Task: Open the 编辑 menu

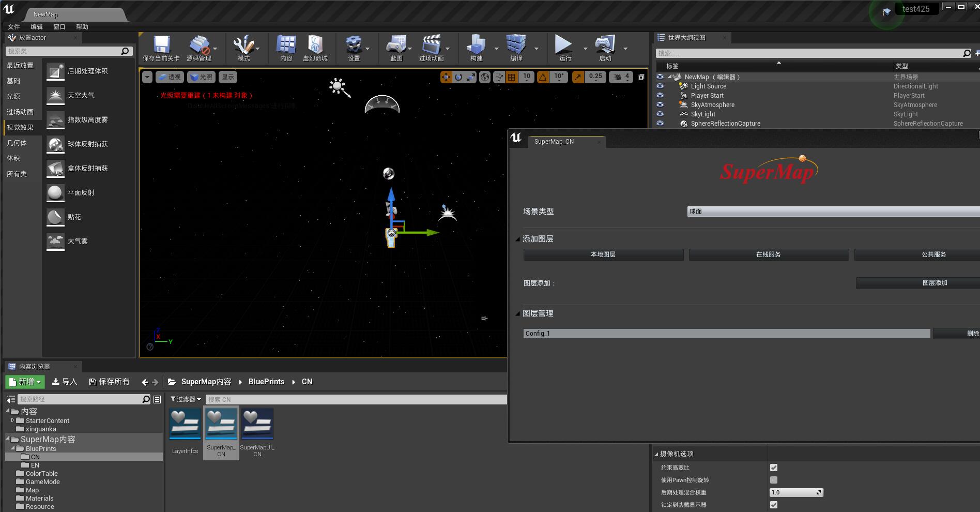Action: (37, 27)
